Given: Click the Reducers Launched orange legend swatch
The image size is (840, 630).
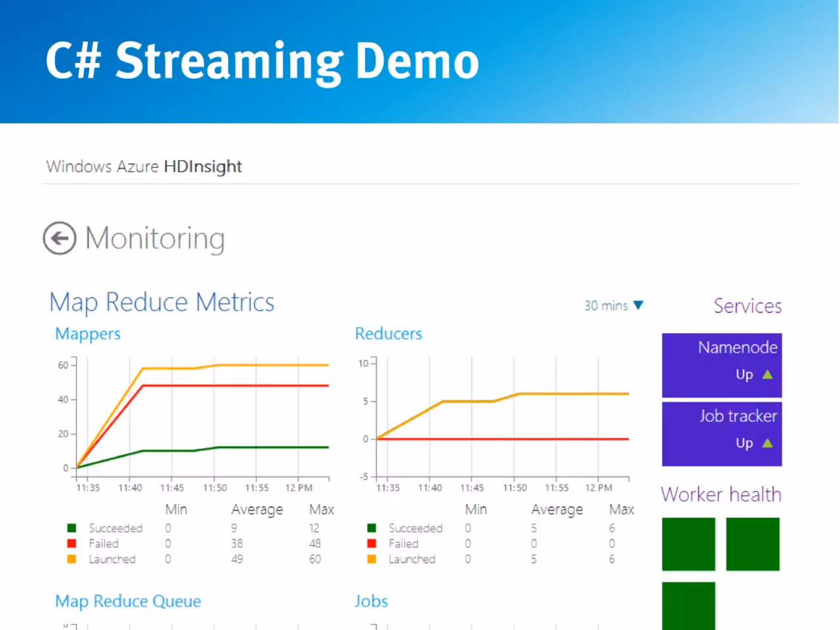Looking at the screenshot, I should (x=371, y=559).
